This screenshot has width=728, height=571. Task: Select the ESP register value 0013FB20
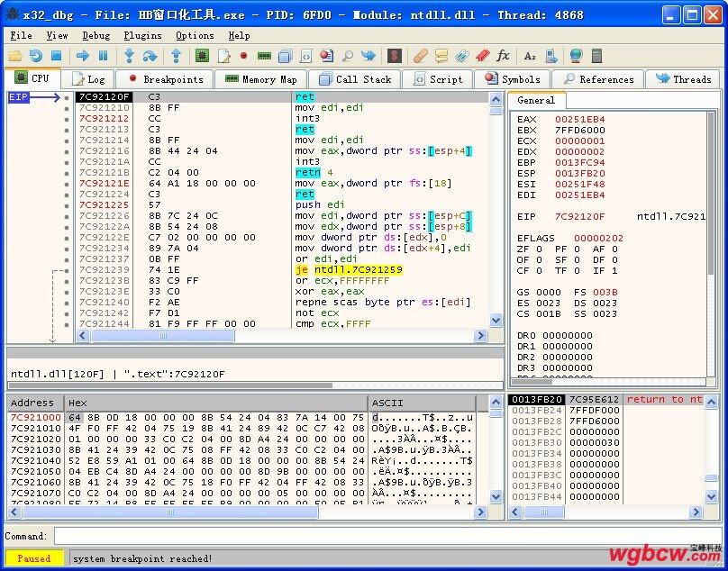click(x=580, y=173)
